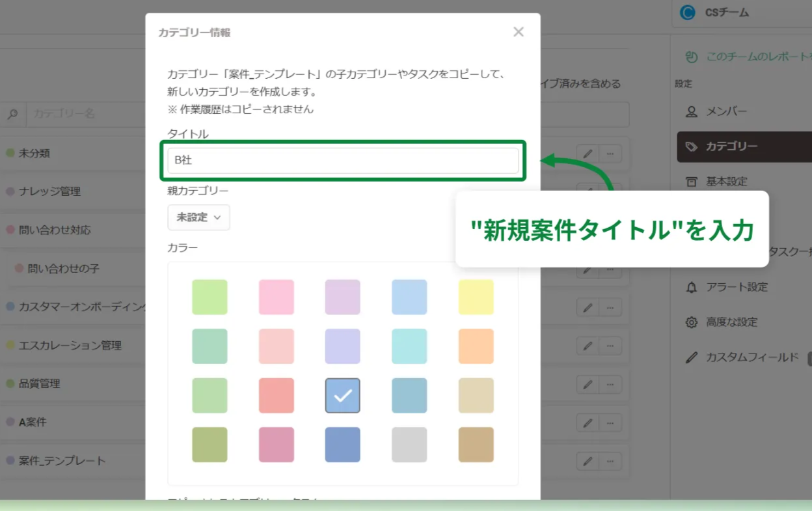Open カスタムフィールド via the pencil icon

click(691, 357)
